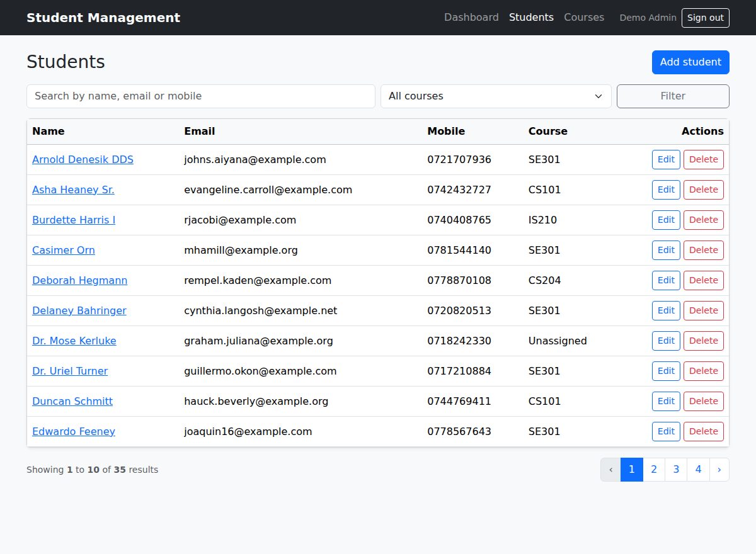Edit the Arnold Denesik DDS row
This screenshot has height=554, width=756.
click(x=666, y=160)
